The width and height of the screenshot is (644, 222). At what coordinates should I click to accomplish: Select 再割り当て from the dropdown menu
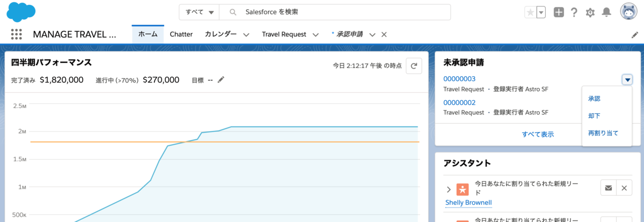tap(603, 132)
